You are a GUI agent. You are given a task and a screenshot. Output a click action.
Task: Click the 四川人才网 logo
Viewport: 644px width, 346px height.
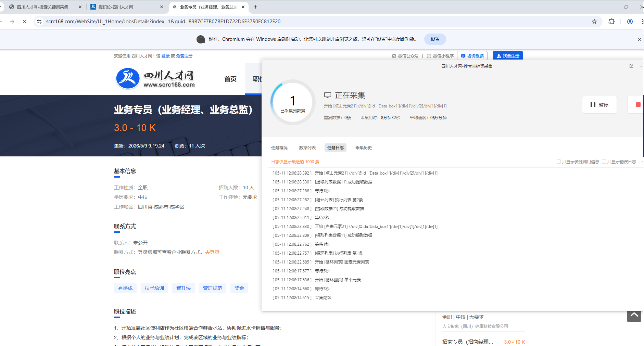(155, 78)
